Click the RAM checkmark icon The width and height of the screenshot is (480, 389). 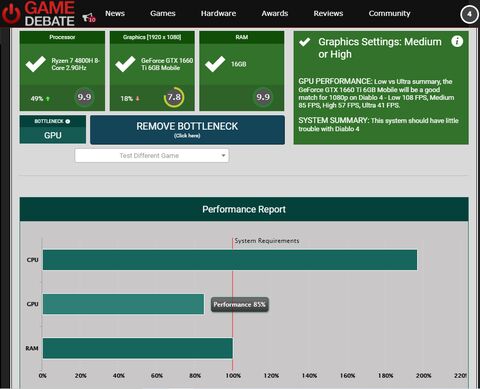pos(215,64)
